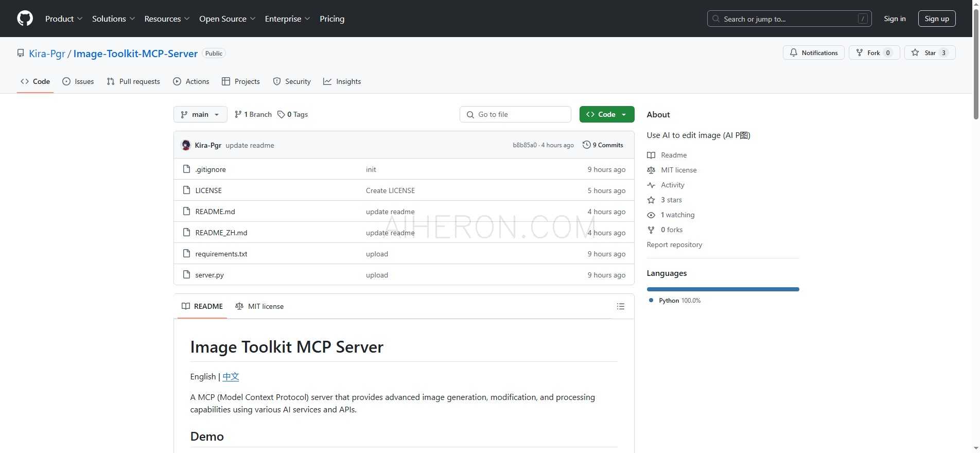Click the Sign up button
This screenshot has width=980, height=453.
(937, 19)
